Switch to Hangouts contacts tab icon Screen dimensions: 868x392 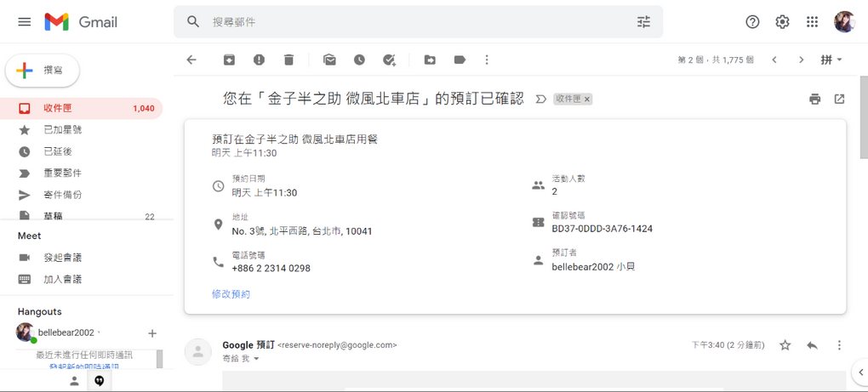pos(74,381)
